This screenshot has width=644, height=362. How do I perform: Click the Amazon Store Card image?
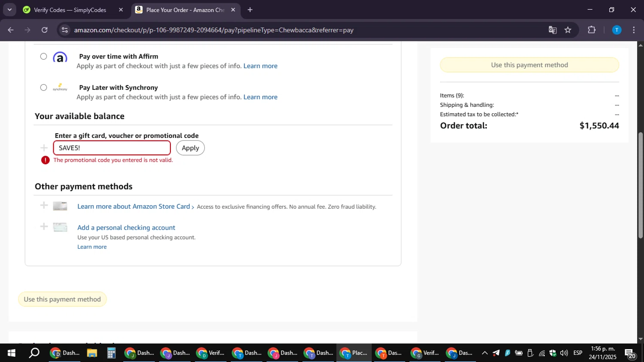(60, 206)
